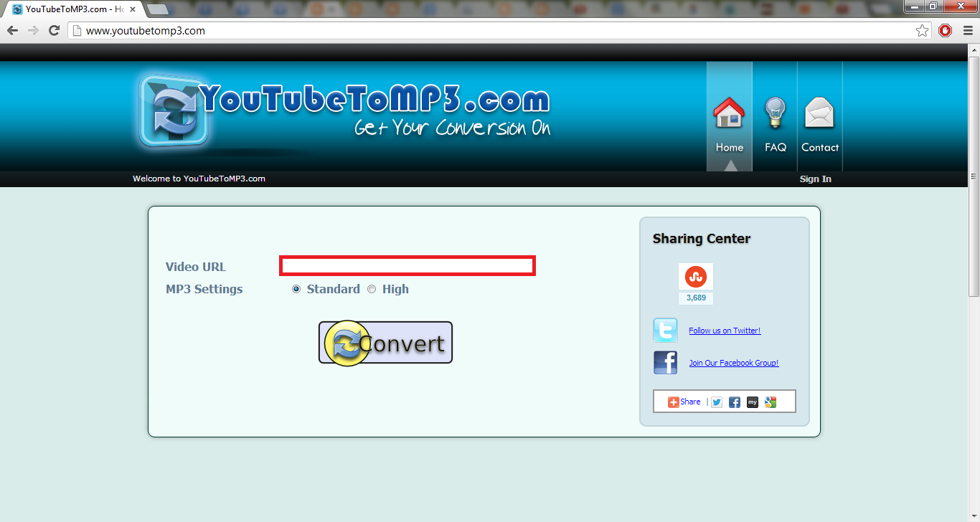
Task: Click the Share text link
Action: [x=690, y=402]
